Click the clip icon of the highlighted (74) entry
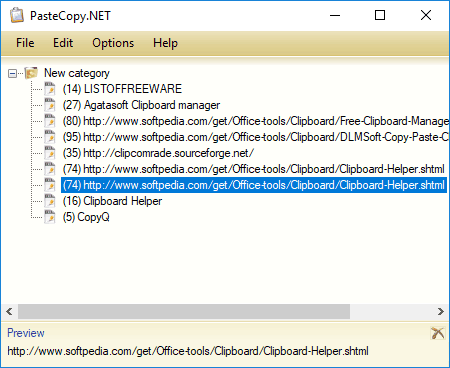450x368 pixels. (x=50, y=185)
